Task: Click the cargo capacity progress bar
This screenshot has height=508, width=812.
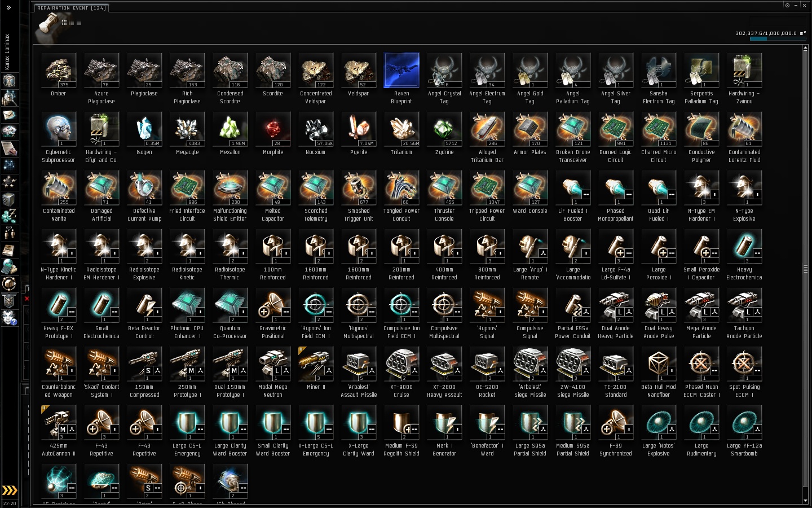Action: pos(778,39)
